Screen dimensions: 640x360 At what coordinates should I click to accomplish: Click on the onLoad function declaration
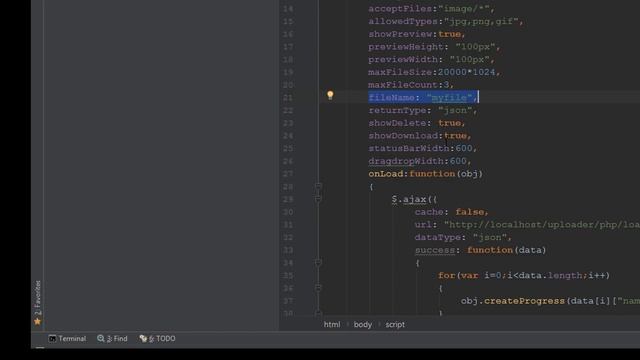425,174
